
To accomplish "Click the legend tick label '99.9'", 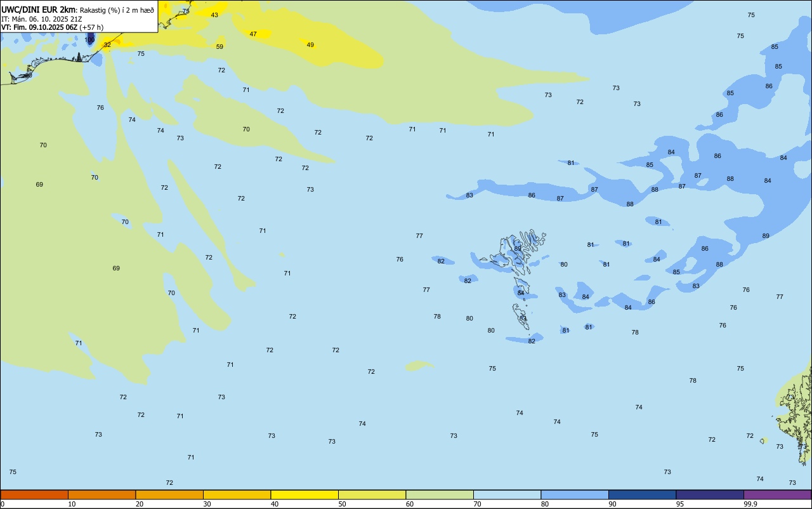I will (750, 504).
